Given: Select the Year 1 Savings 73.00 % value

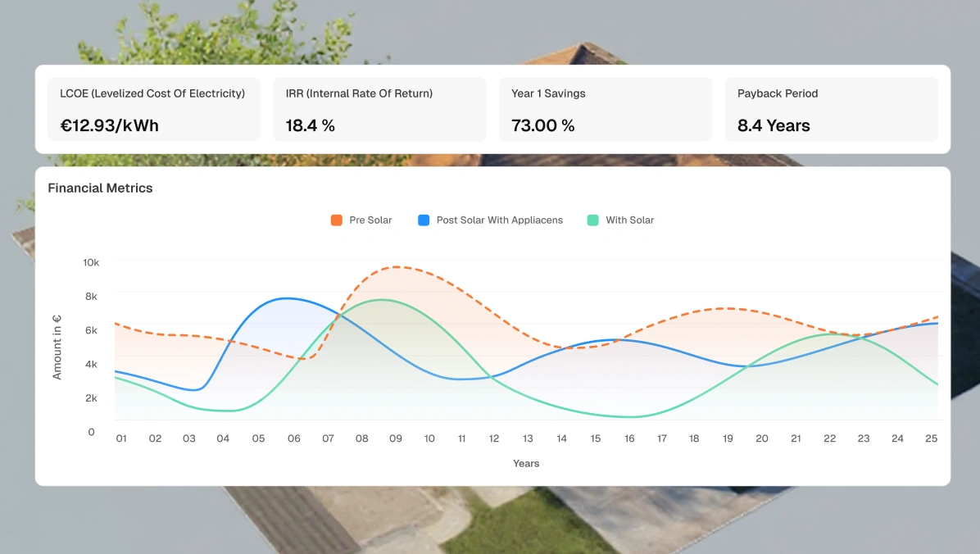Looking at the screenshot, I should coord(542,125).
